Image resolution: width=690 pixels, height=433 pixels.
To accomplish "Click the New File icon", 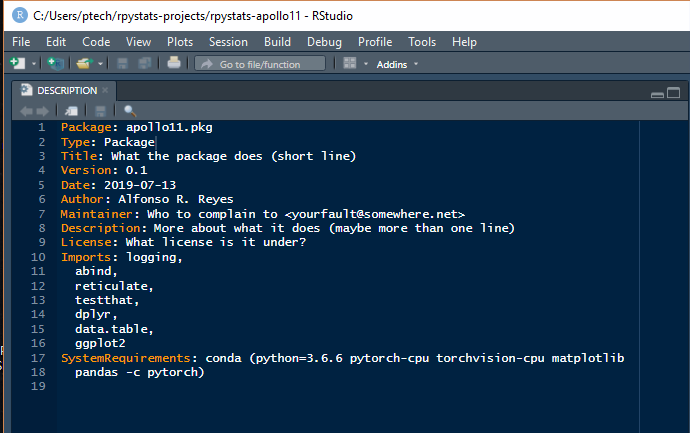I will (17, 63).
